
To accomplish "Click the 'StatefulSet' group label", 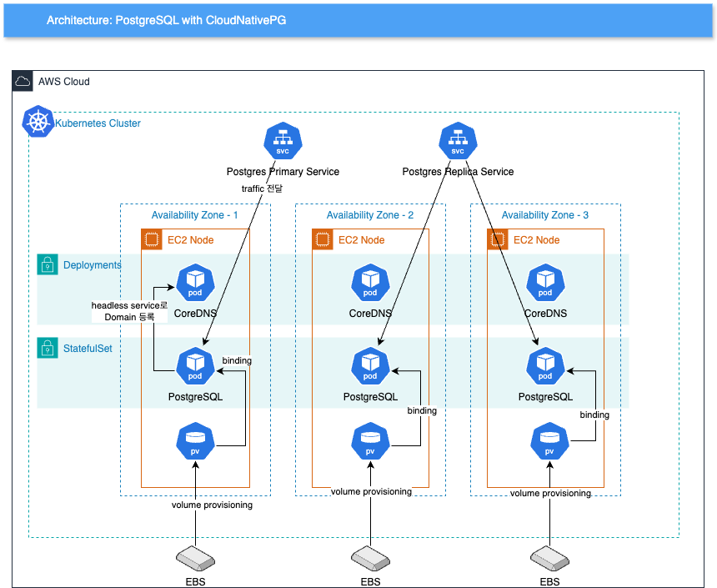I will [x=88, y=349].
